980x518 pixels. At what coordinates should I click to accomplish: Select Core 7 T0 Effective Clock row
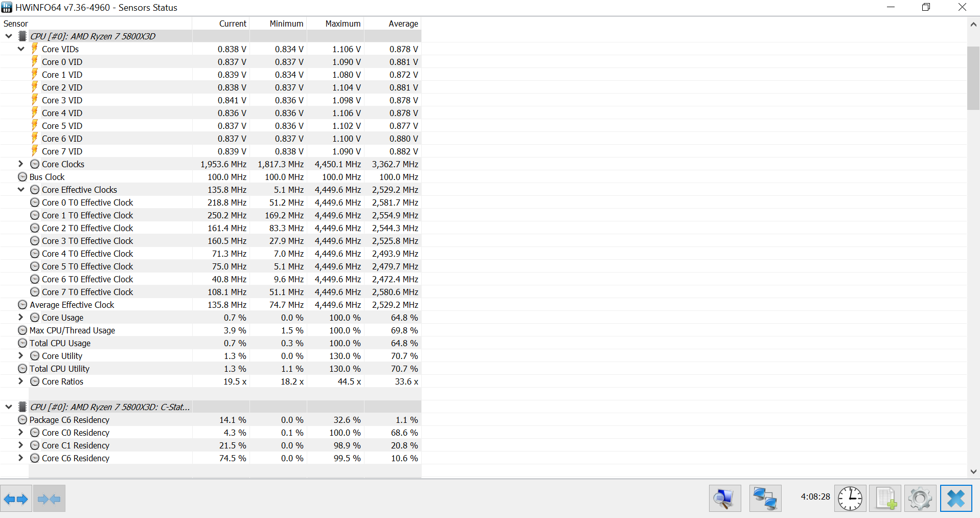pos(211,292)
